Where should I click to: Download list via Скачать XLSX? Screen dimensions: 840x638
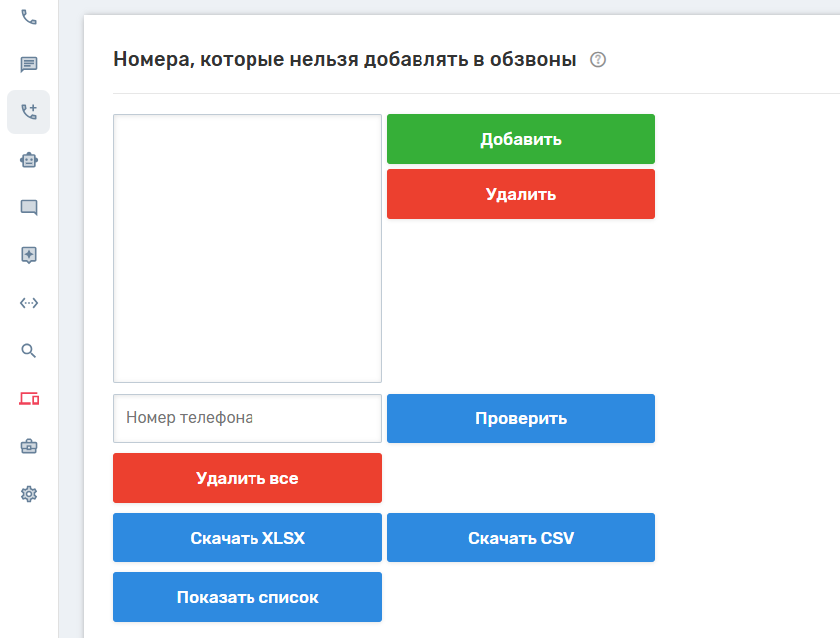pos(248,538)
